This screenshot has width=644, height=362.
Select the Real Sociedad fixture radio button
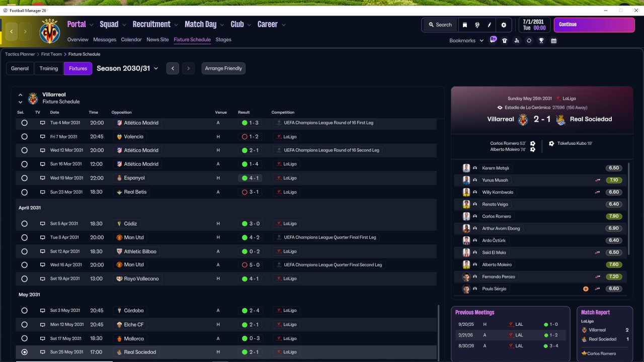24,352
